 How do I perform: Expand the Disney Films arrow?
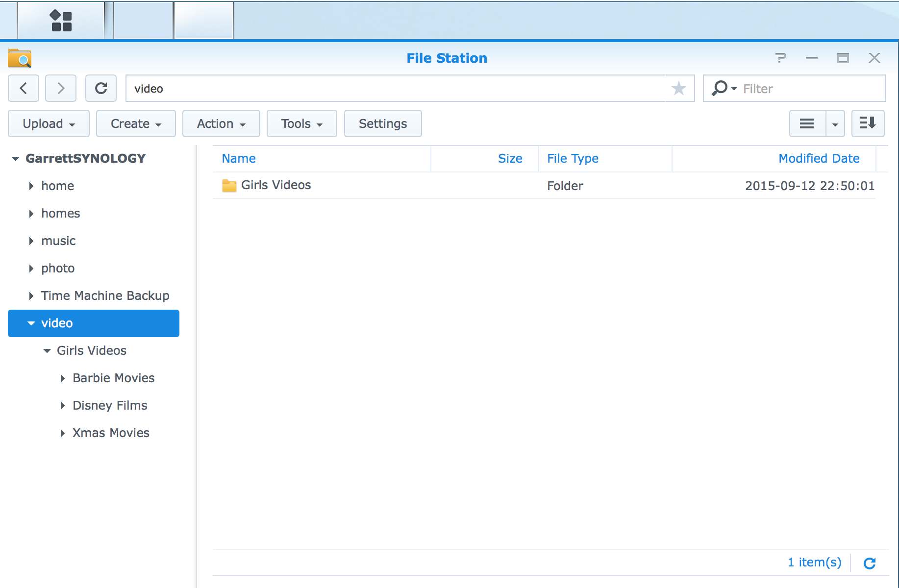click(x=62, y=406)
